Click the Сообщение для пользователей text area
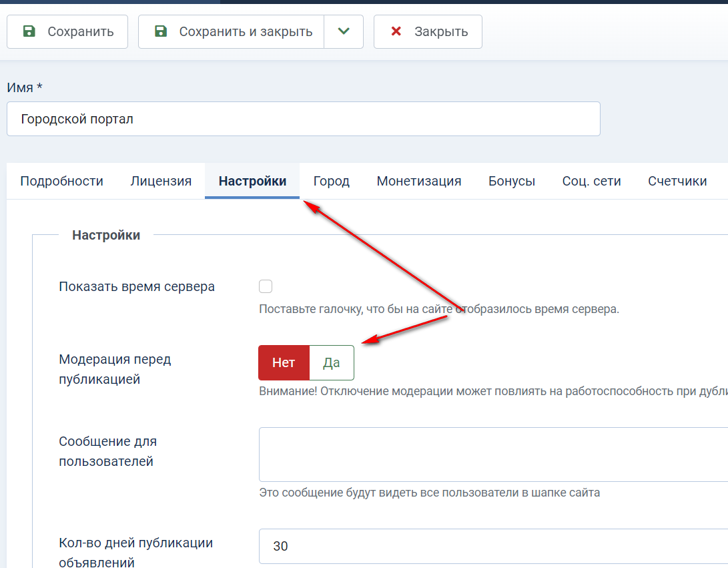Screen dimensions: 728x568 tap(492, 454)
